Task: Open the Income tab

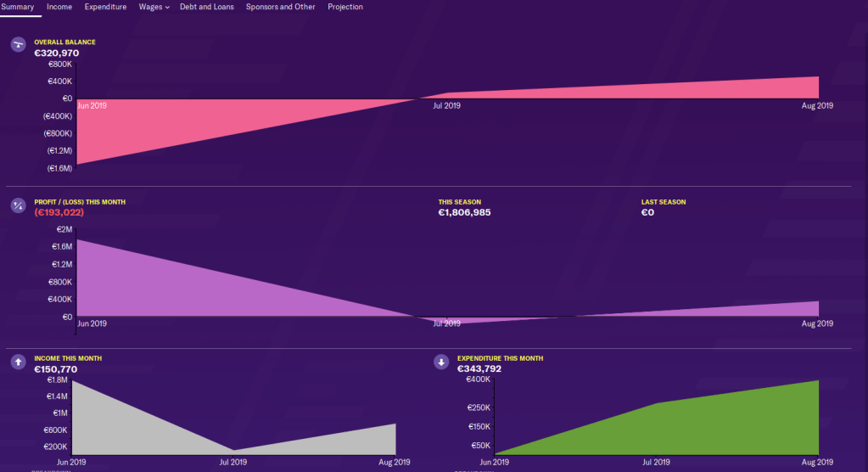Action: [59, 7]
